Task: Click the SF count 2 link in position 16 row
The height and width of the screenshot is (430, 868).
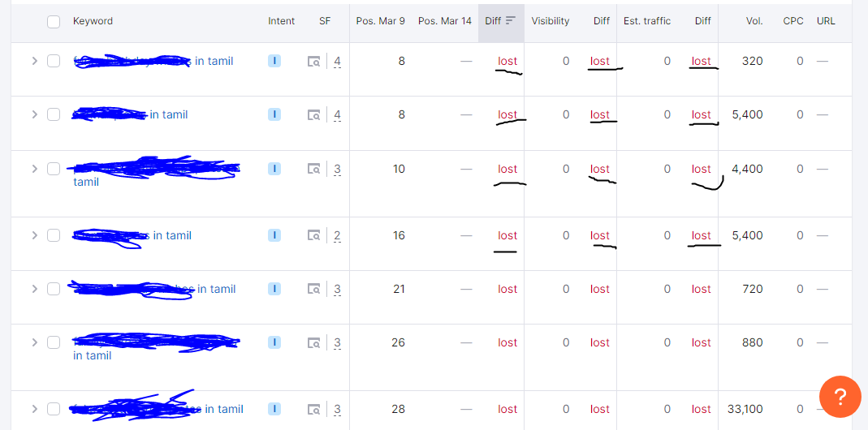Action: click(337, 236)
